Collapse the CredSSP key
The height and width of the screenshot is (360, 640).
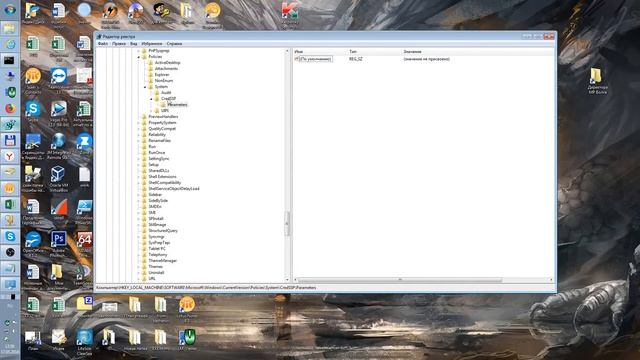pyautogui.click(x=151, y=99)
